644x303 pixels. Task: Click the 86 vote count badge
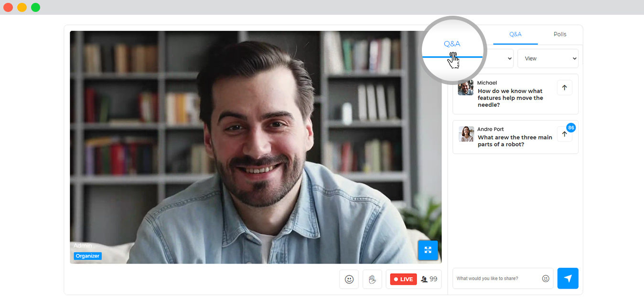point(571,128)
